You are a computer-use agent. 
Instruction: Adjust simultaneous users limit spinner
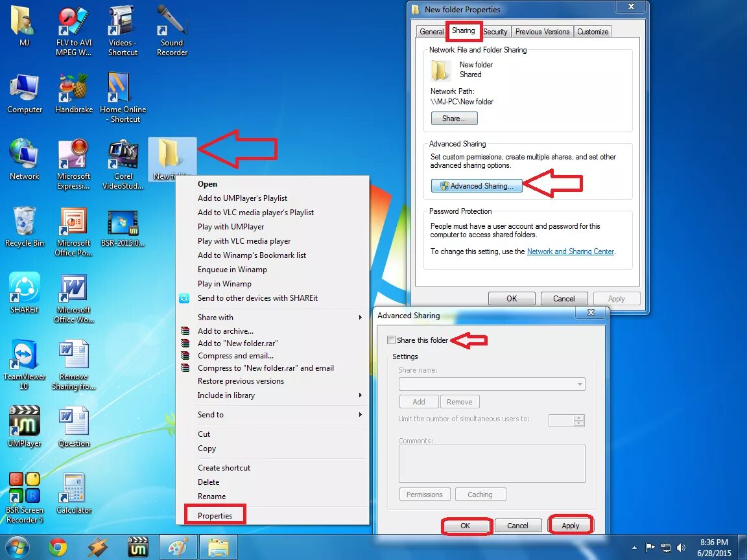click(579, 421)
